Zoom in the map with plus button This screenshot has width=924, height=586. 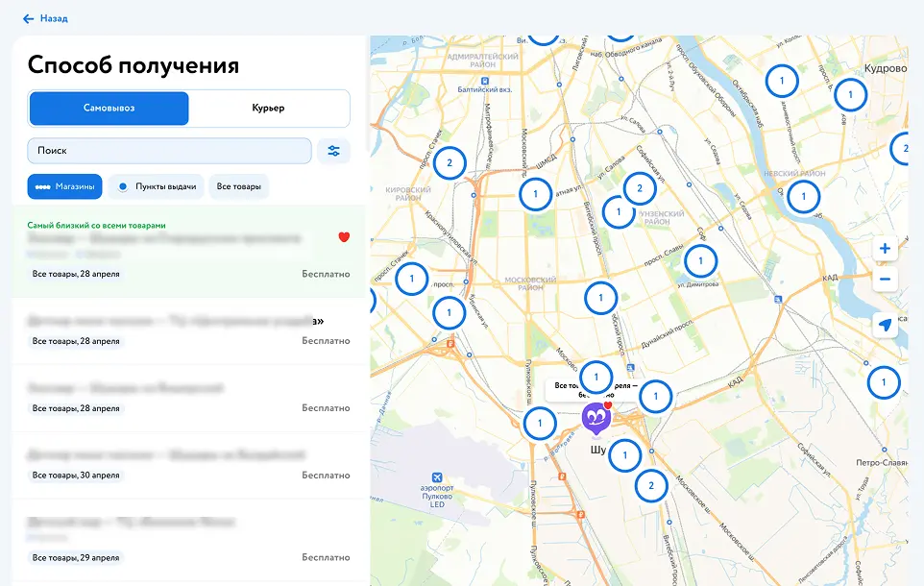885,249
